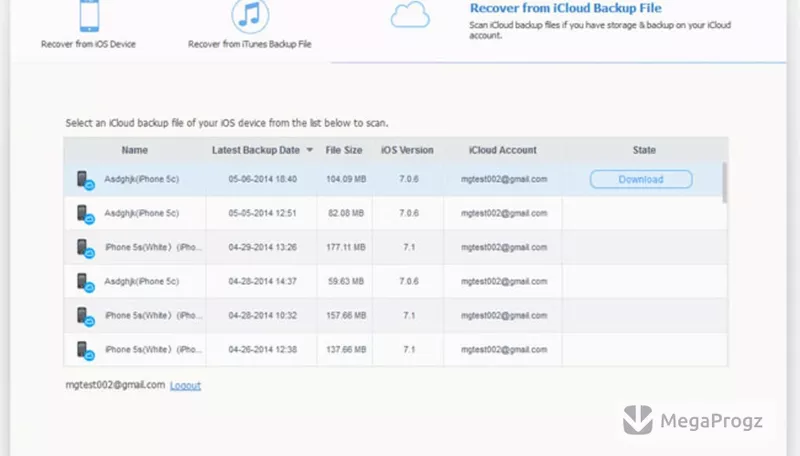The height and width of the screenshot is (456, 800).
Task: Toggle sort arrow on Latest Backup Date
Action: (x=310, y=150)
